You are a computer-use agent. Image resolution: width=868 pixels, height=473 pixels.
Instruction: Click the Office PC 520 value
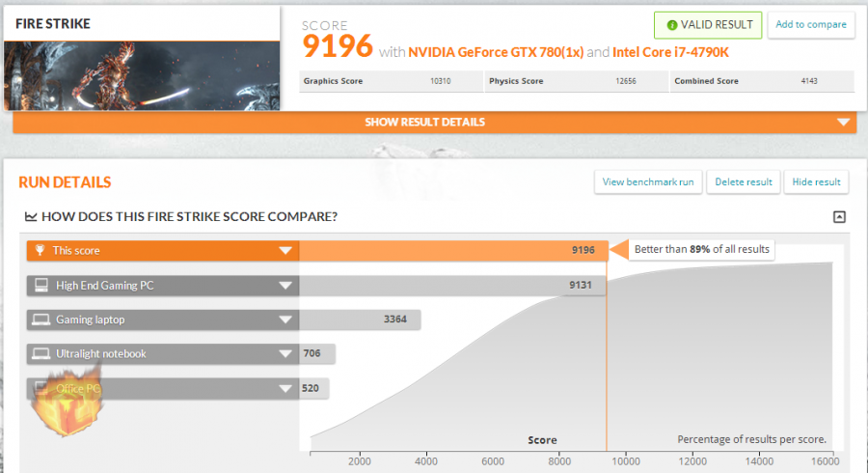pyautogui.click(x=310, y=388)
